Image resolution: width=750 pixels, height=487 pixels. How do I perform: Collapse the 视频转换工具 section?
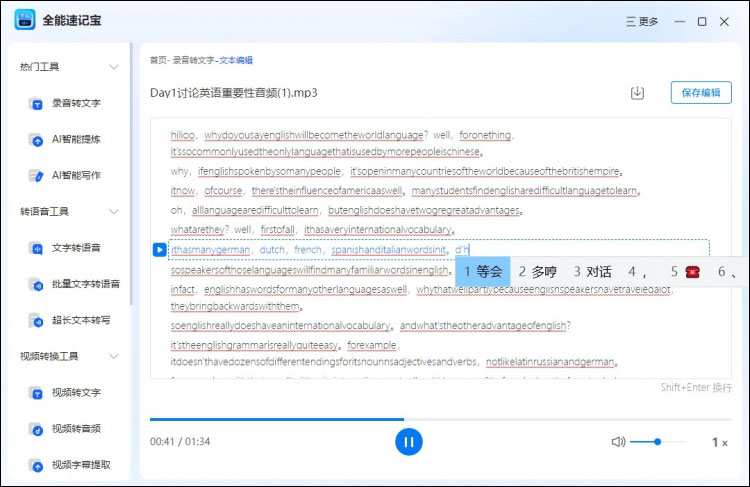[x=114, y=356]
